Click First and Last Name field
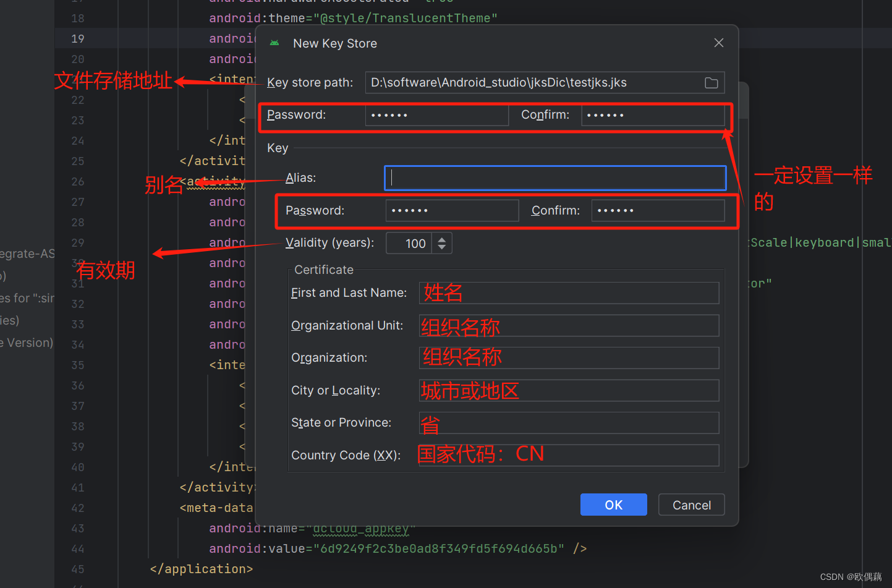The height and width of the screenshot is (588, 892). click(x=569, y=293)
